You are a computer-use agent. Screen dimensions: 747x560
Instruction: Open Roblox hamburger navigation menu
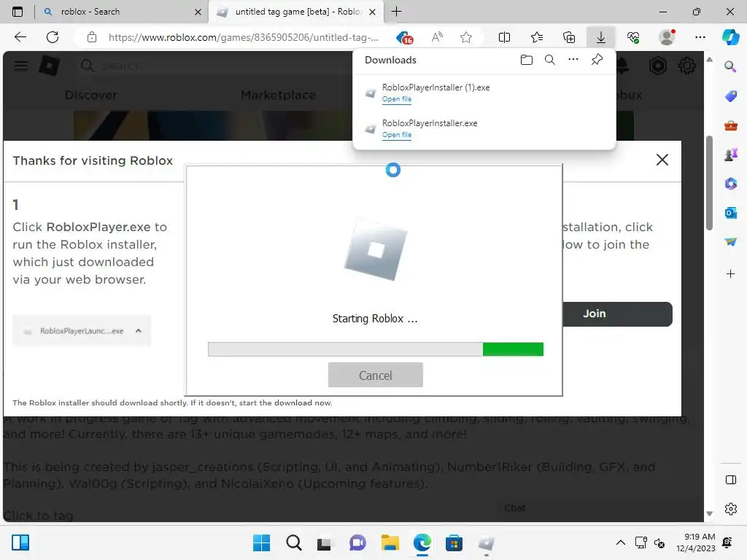(x=21, y=65)
